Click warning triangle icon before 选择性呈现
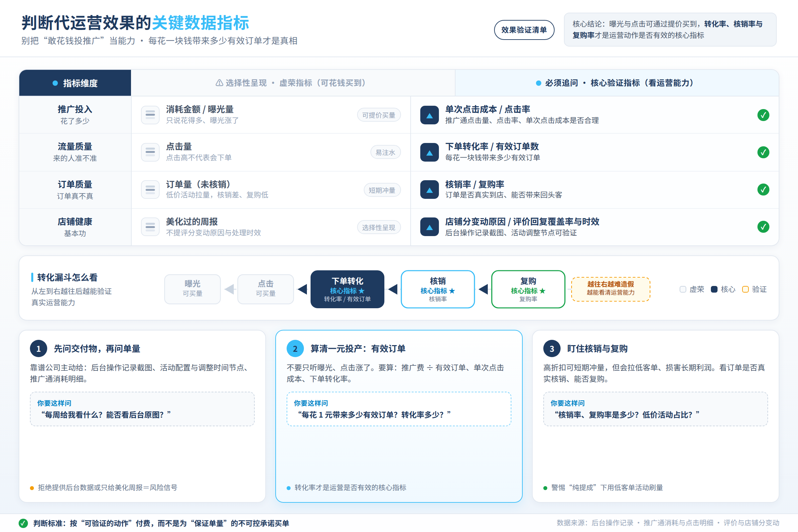 [x=219, y=83]
